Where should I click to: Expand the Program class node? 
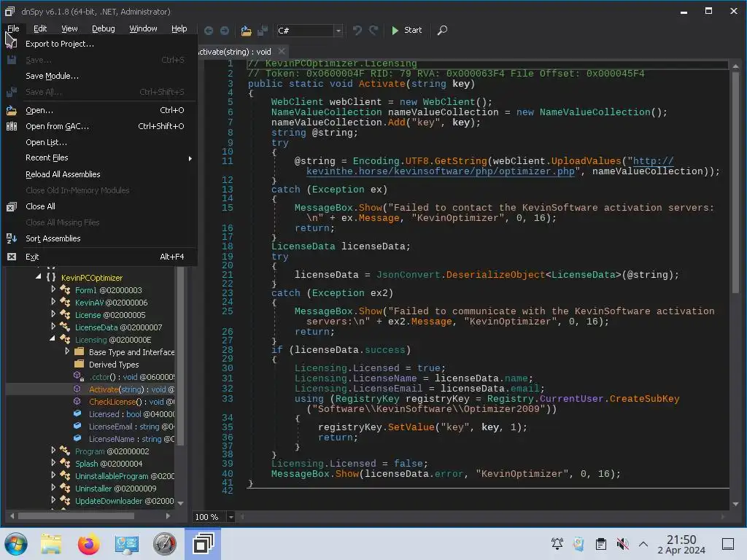[53, 450]
